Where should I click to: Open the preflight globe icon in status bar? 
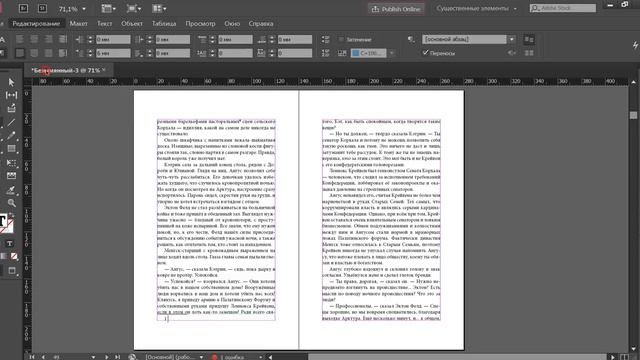[132, 357]
